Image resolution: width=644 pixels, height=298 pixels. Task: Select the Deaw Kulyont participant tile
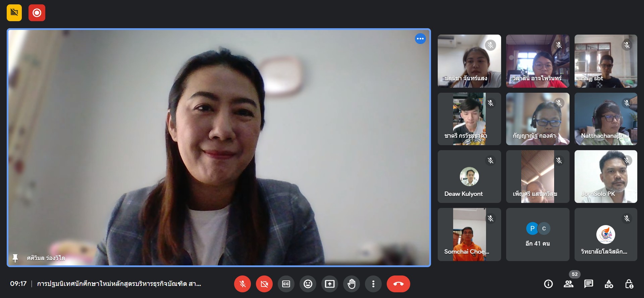click(469, 177)
